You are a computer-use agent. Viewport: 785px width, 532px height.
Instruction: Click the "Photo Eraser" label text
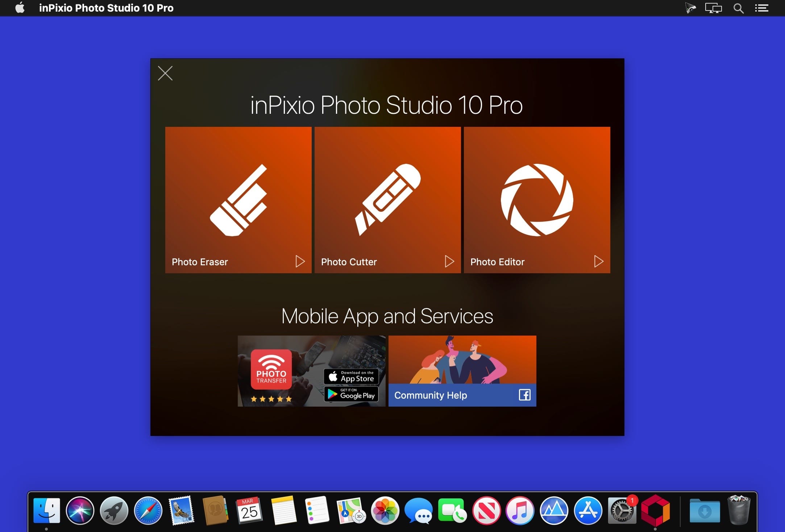(x=200, y=262)
